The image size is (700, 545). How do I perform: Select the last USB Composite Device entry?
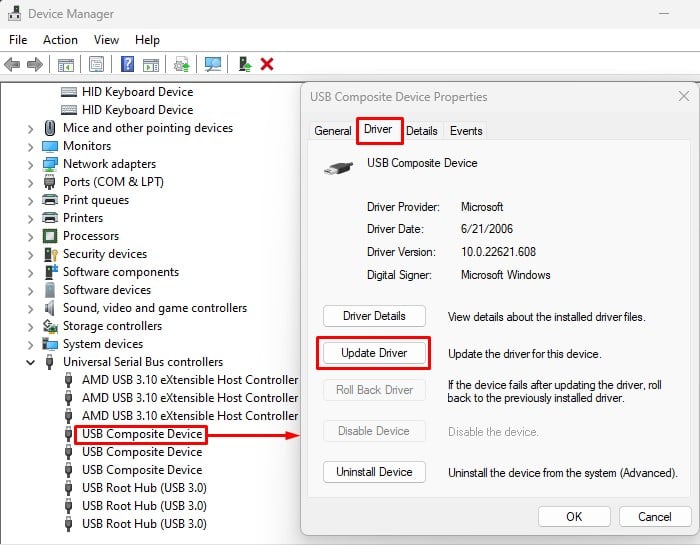(142, 470)
